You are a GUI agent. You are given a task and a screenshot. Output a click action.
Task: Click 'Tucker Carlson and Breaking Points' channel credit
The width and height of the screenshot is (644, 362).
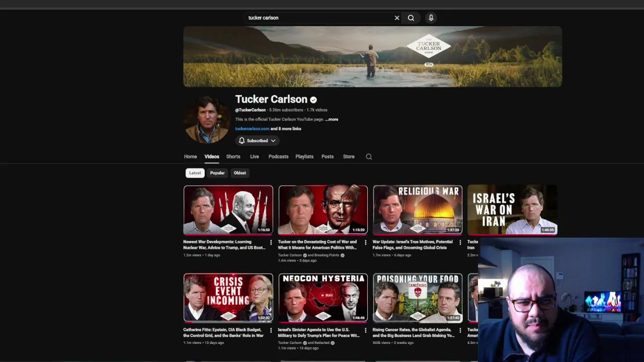(311, 255)
